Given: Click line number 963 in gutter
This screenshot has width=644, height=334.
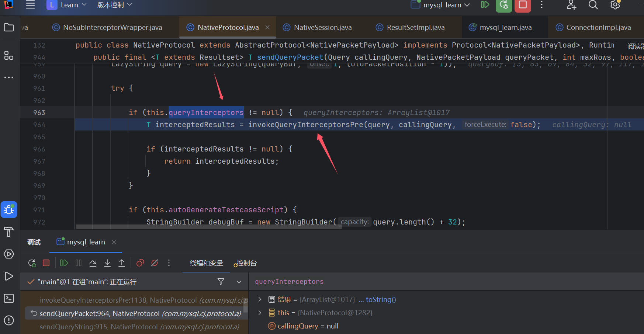Looking at the screenshot, I should 39,112.
